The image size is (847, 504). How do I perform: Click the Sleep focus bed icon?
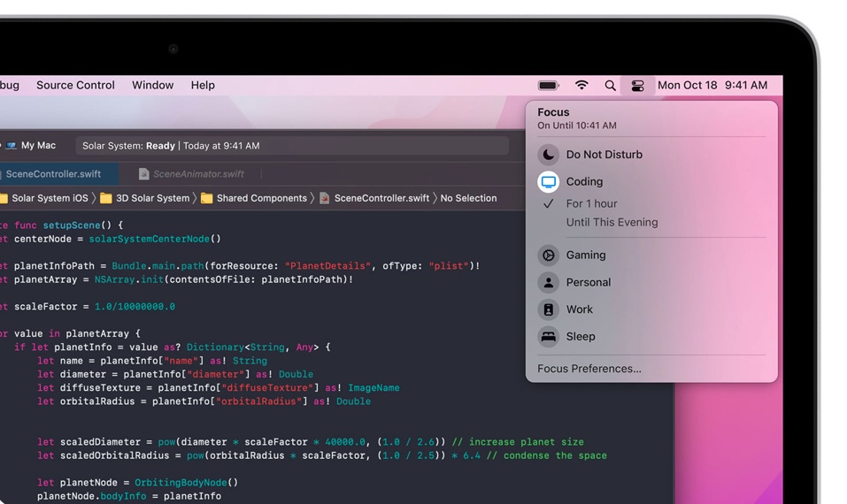click(548, 337)
